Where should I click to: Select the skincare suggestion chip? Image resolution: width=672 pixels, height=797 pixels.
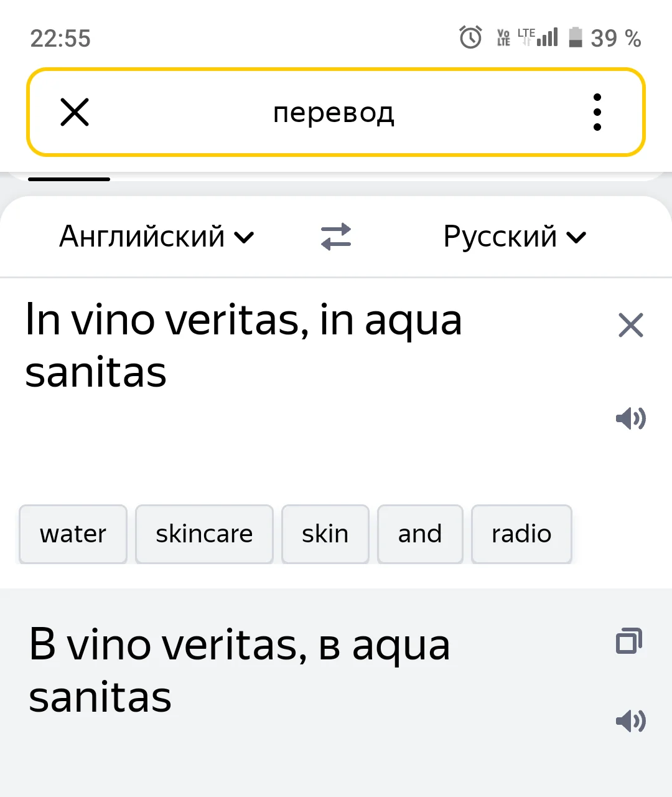pos(204,534)
